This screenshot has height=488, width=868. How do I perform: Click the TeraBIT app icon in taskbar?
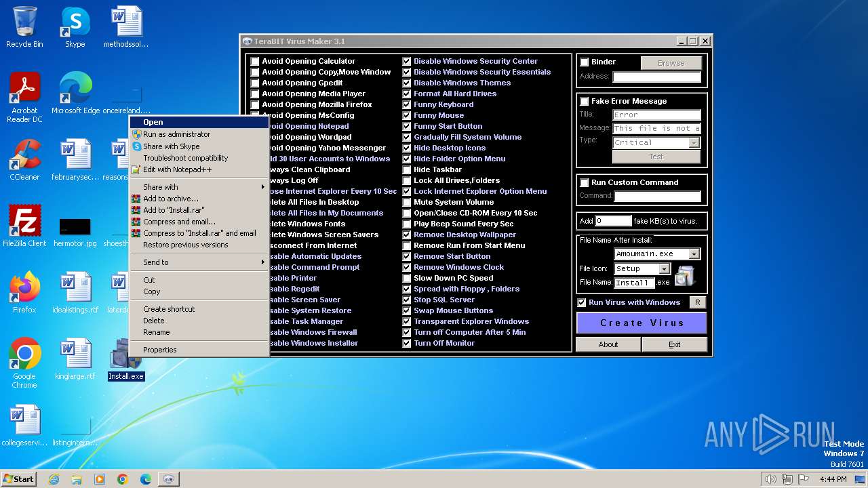(169, 479)
